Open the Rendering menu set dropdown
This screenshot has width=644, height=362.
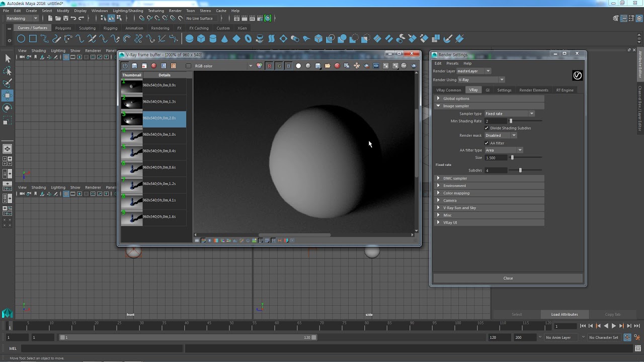23,19
